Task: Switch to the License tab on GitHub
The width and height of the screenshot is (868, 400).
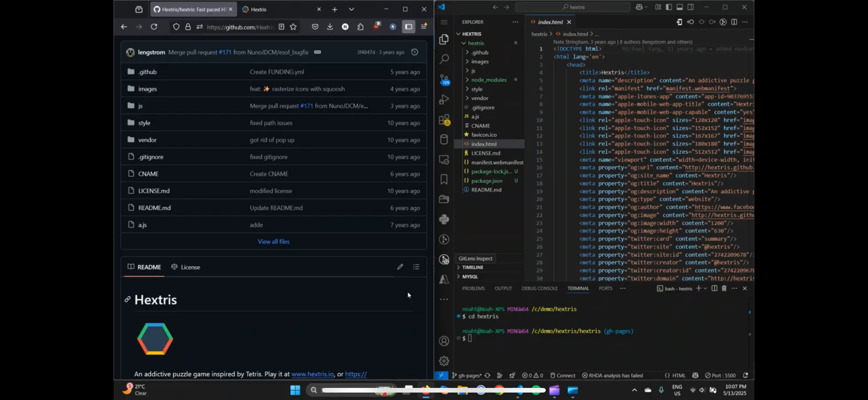Action: 186,267
